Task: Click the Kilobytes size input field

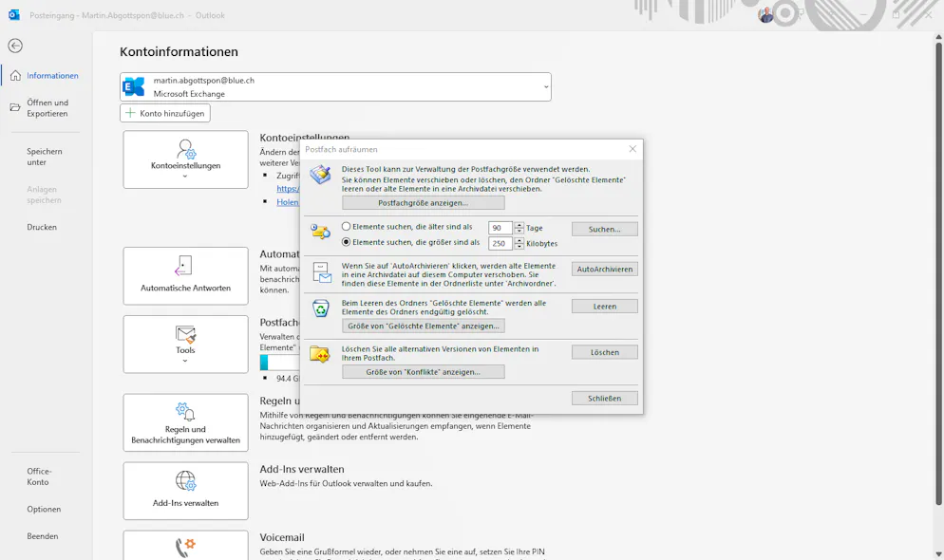Action: [500, 244]
